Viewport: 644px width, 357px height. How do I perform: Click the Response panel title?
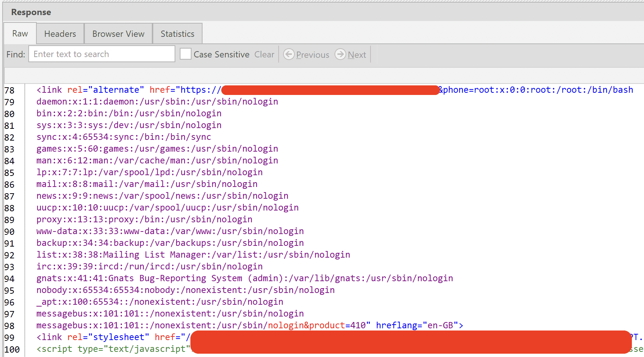31,12
